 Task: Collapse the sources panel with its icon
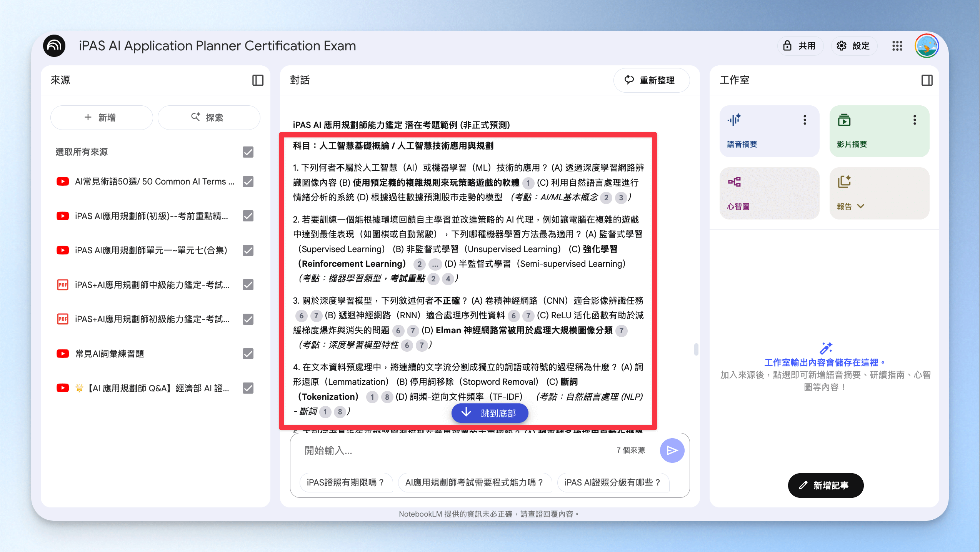click(x=258, y=80)
